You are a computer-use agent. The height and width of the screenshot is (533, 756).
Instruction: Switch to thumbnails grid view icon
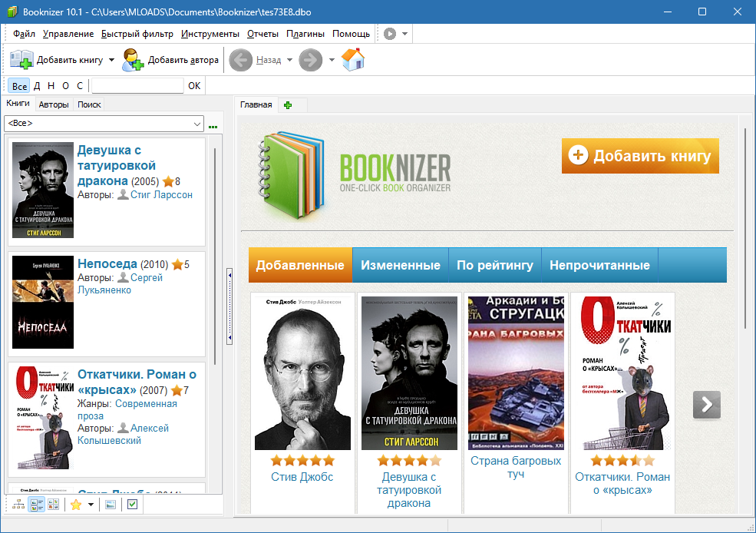pos(54,505)
